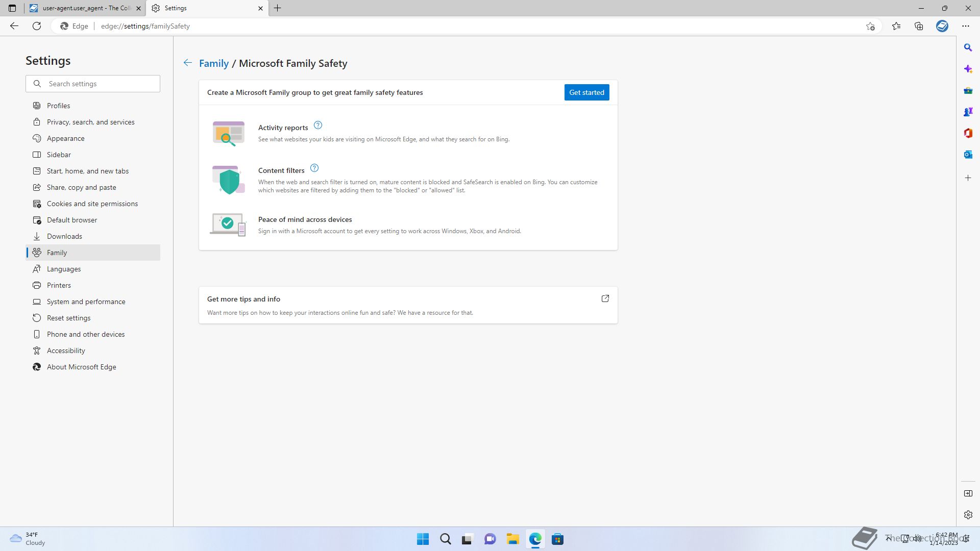The width and height of the screenshot is (980, 551).
Task: Open the sidebar settings gear
Action: tap(968, 515)
